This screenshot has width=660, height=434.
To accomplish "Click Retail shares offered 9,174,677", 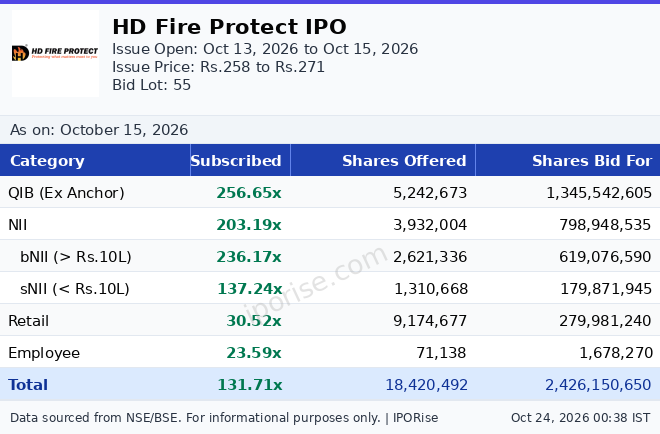I will pos(430,321).
